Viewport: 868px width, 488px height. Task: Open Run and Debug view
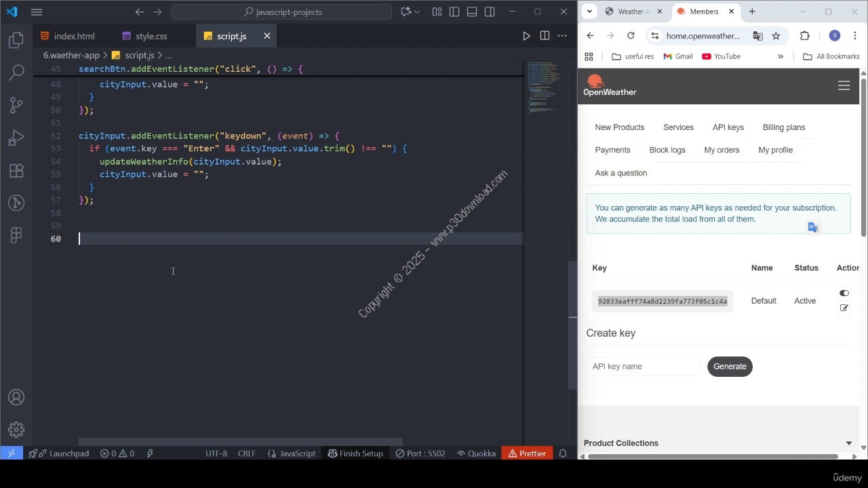pos(16,138)
